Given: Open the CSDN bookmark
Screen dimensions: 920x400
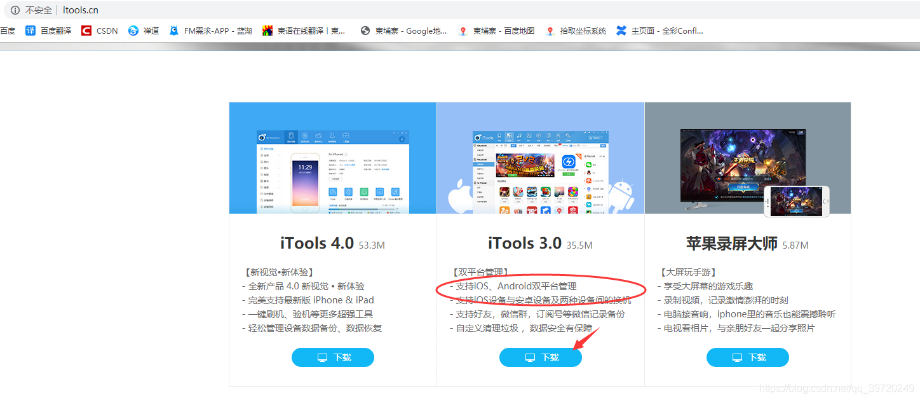Looking at the screenshot, I should coord(100,31).
